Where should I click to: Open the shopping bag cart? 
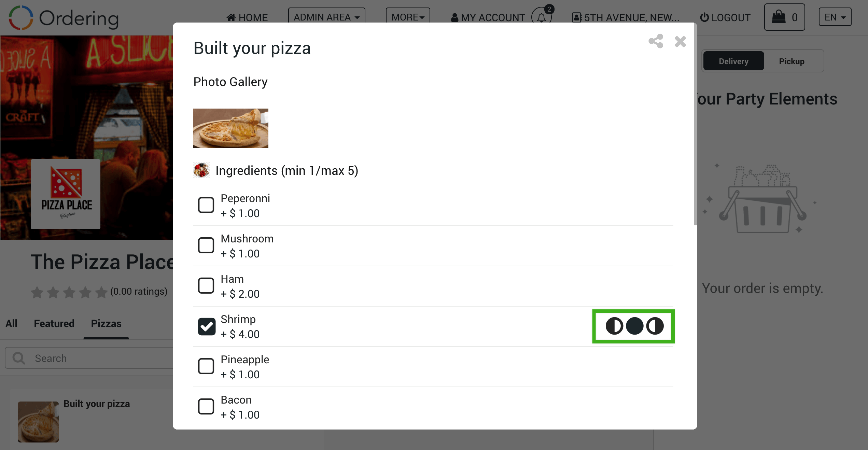pyautogui.click(x=784, y=17)
